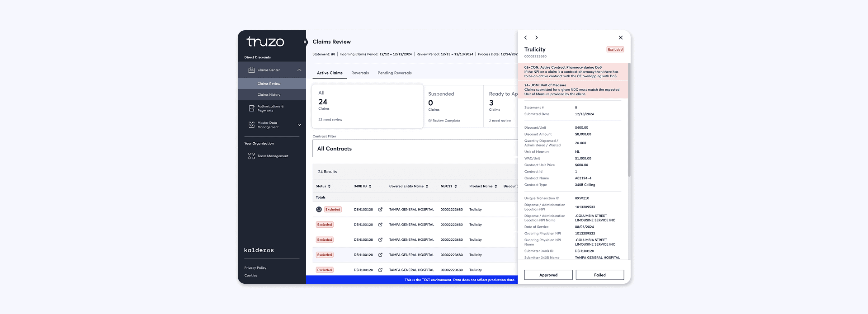
Task: Expand the Master Data Management chevron
Action: (299, 125)
